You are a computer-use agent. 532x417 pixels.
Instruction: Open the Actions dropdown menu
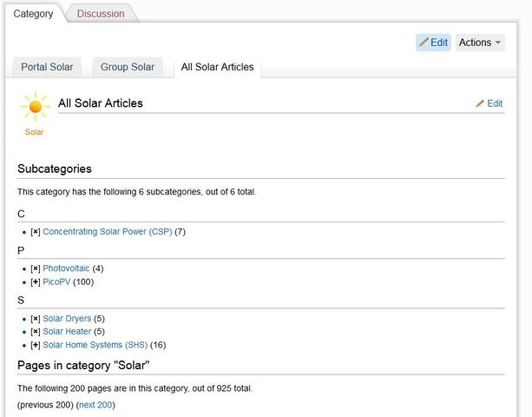(479, 43)
